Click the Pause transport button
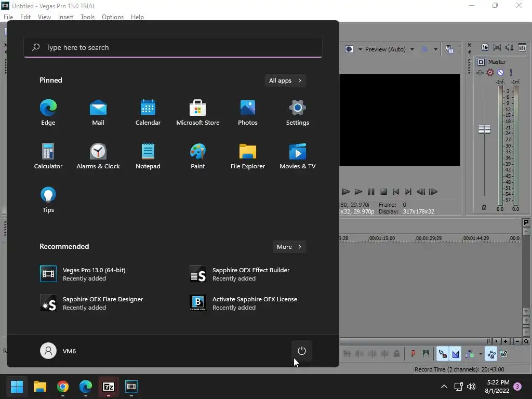Viewport: 532px width, 399px height. (x=371, y=192)
